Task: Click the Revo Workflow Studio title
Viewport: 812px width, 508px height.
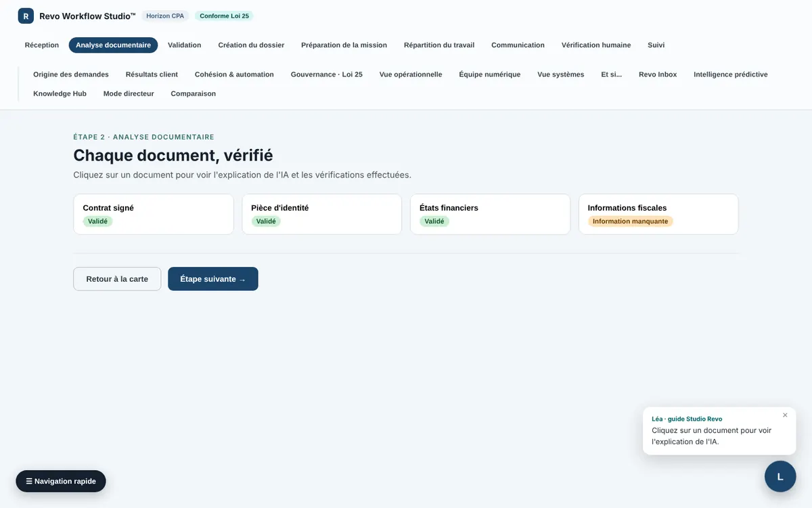Action: (87, 16)
